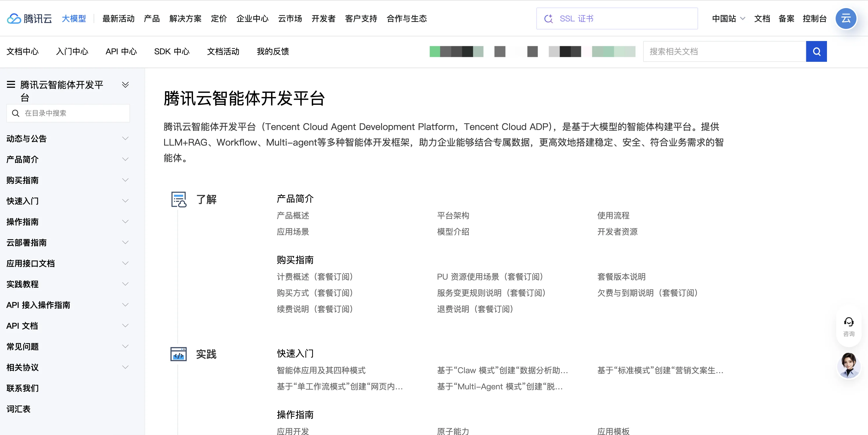Switch to the SDK 中心 tab

[172, 51]
